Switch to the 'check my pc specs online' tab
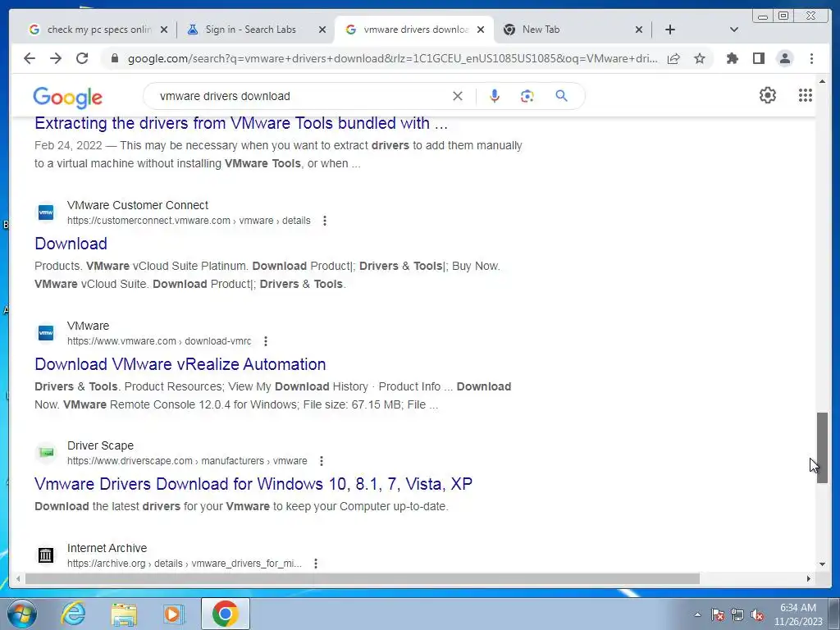This screenshot has width=840, height=630. 90,30
